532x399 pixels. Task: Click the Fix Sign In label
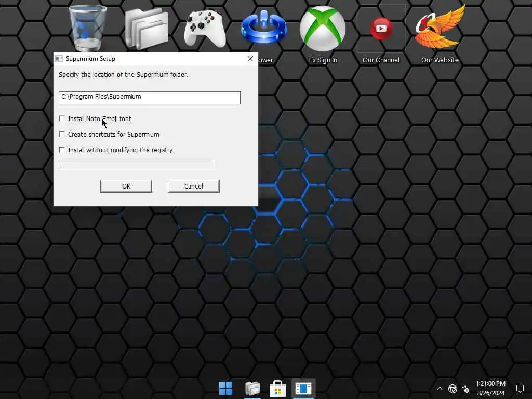click(322, 60)
